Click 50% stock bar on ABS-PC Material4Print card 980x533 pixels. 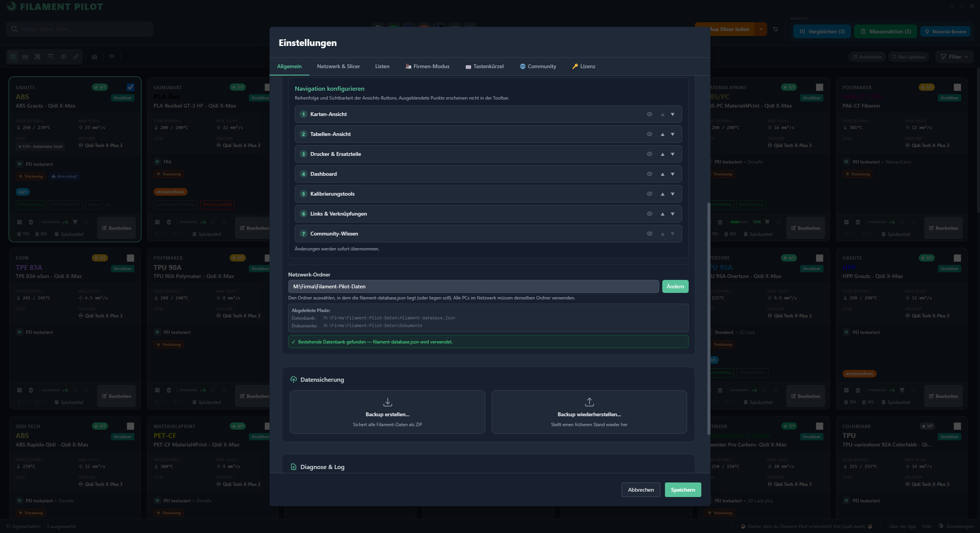click(x=740, y=222)
